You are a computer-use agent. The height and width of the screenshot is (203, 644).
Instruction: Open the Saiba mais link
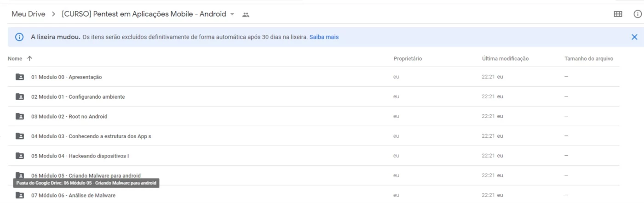tap(324, 37)
